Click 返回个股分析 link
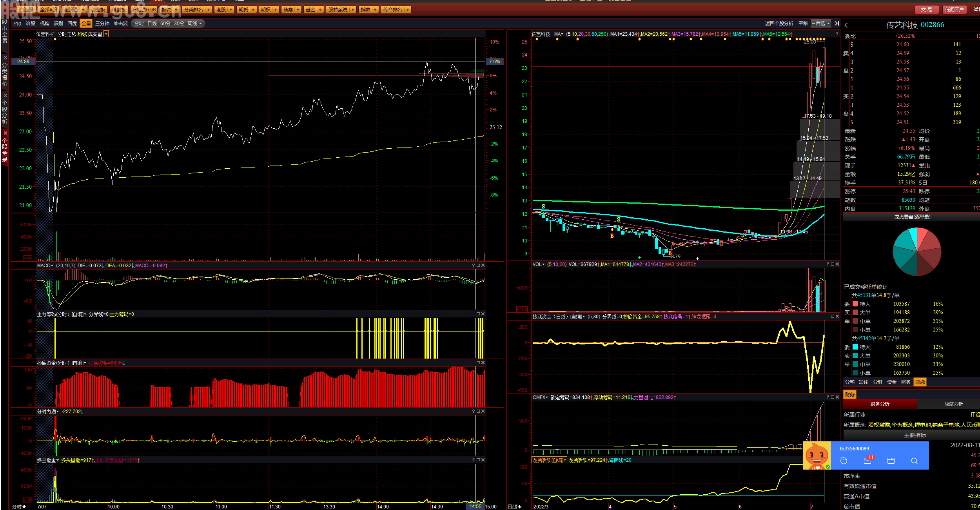Image resolution: width=980 pixels, height=510 pixels. point(779,24)
